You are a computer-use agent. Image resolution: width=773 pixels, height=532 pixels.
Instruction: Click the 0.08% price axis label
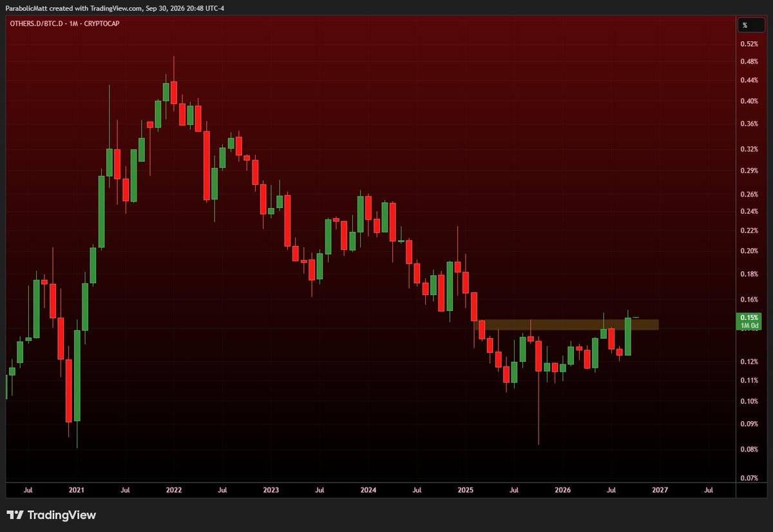pyautogui.click(x=749, y=450)
